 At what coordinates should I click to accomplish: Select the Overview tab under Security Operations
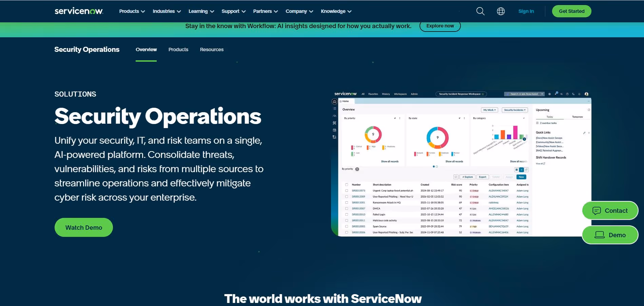(146, 49)
